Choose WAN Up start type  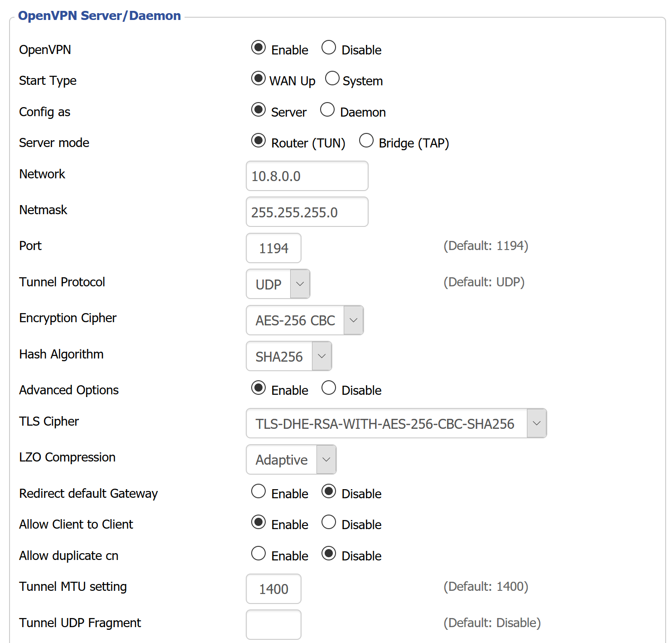pos(258,79)
